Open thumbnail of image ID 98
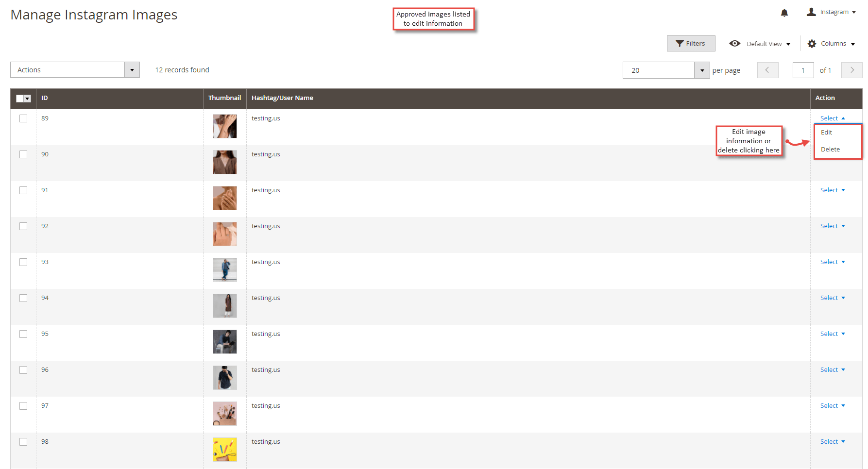The height and width of the screenshot is (469, 868). [x=225, y=450]
